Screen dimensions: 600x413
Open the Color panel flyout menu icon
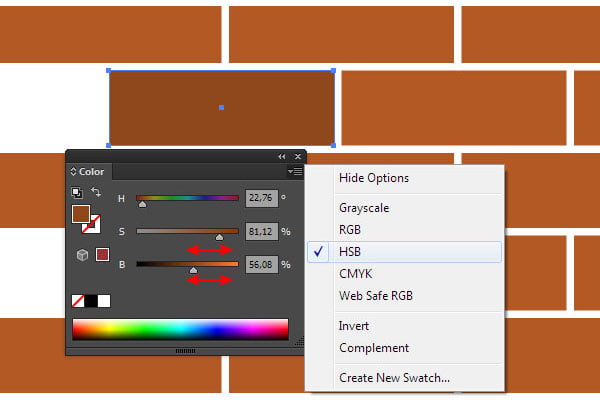coord(295,171)
